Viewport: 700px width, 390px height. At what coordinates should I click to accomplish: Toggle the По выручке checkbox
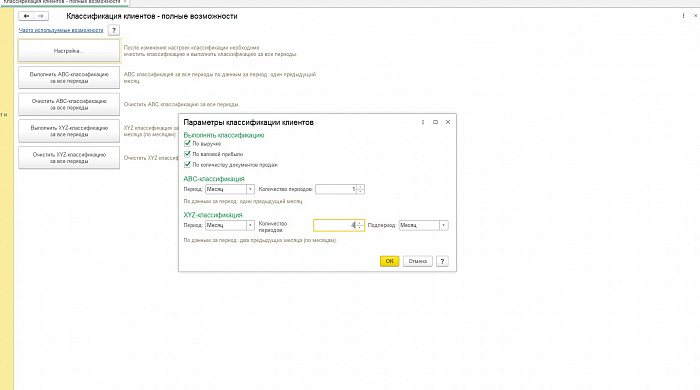tap(188, 144)
